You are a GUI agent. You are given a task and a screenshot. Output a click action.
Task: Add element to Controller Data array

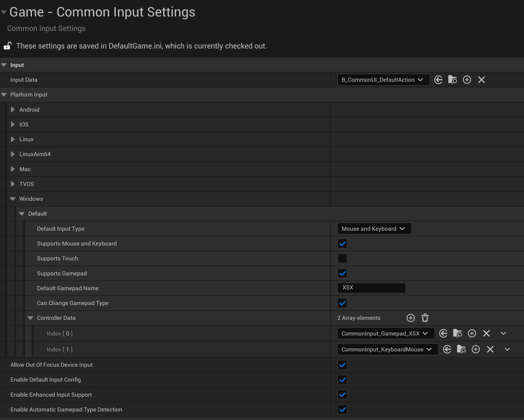410,318
